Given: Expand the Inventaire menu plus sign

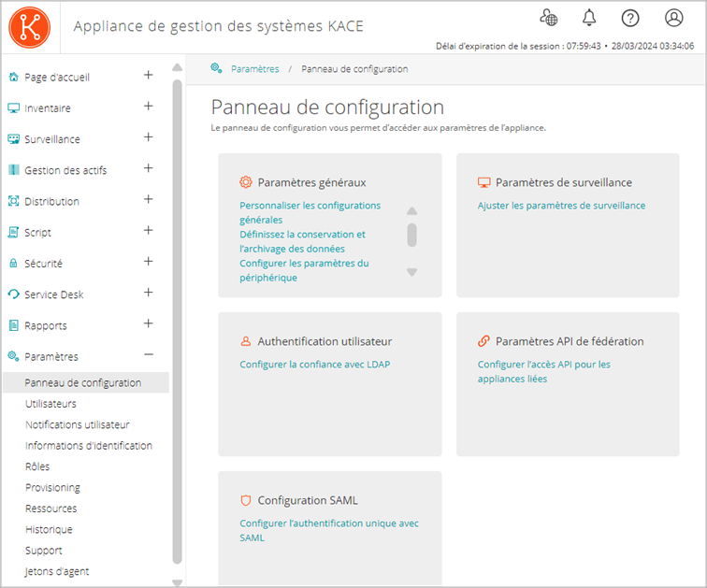Looking at the screenshot, I should click(148, 107).
